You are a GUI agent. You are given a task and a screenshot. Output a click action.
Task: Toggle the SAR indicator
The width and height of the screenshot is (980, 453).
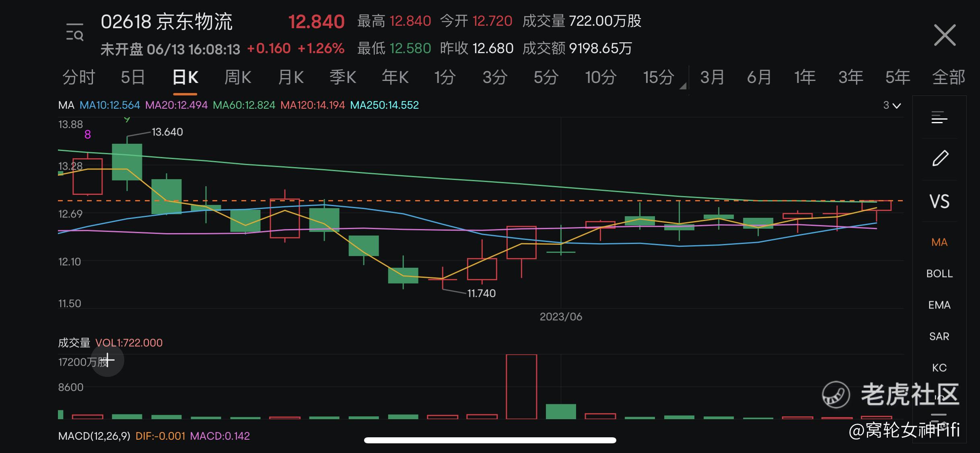939,336
